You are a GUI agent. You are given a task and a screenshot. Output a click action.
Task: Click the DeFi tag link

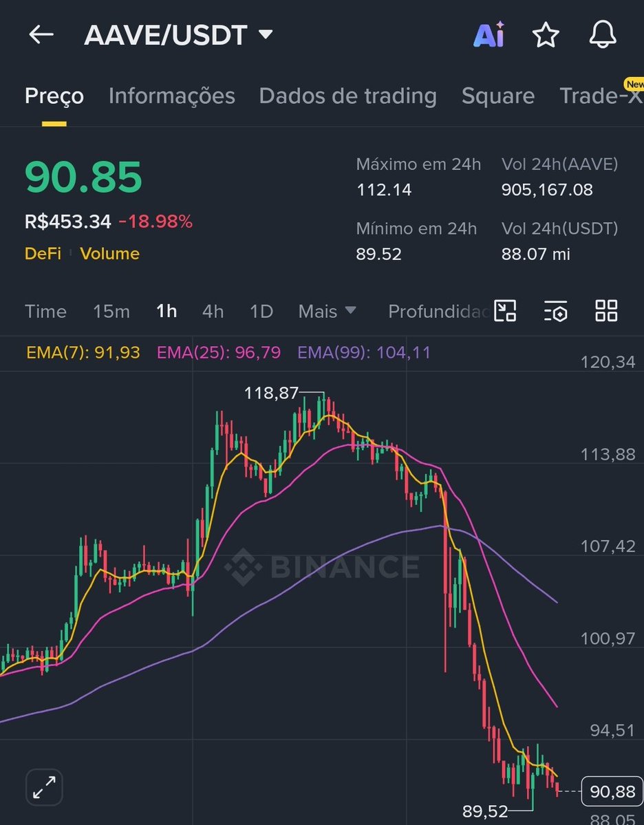43,254
